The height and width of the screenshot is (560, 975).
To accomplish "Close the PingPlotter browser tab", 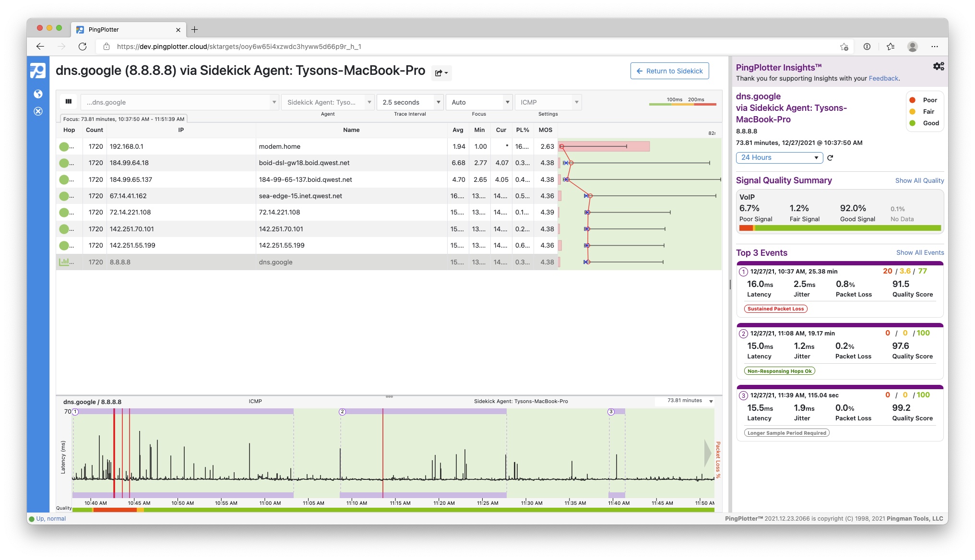I will point(178,30).
